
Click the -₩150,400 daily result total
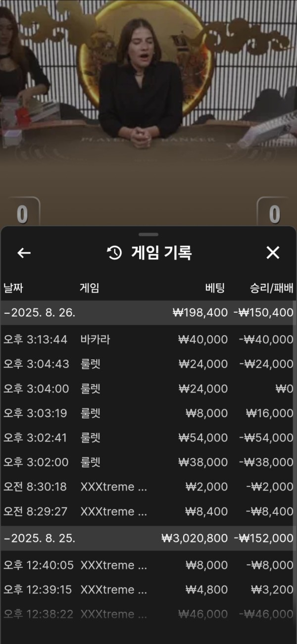(x=263, y=313)
